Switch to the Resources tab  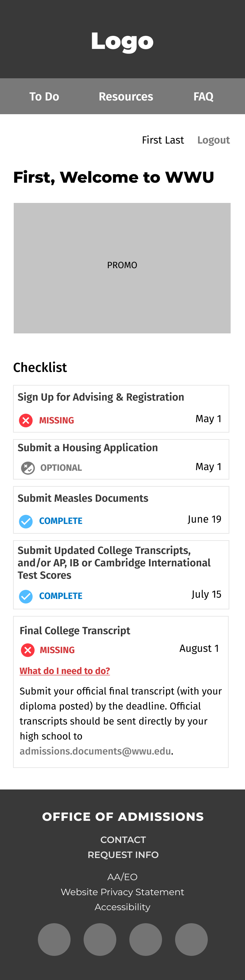pyautogui.click(x=126, y=97)
